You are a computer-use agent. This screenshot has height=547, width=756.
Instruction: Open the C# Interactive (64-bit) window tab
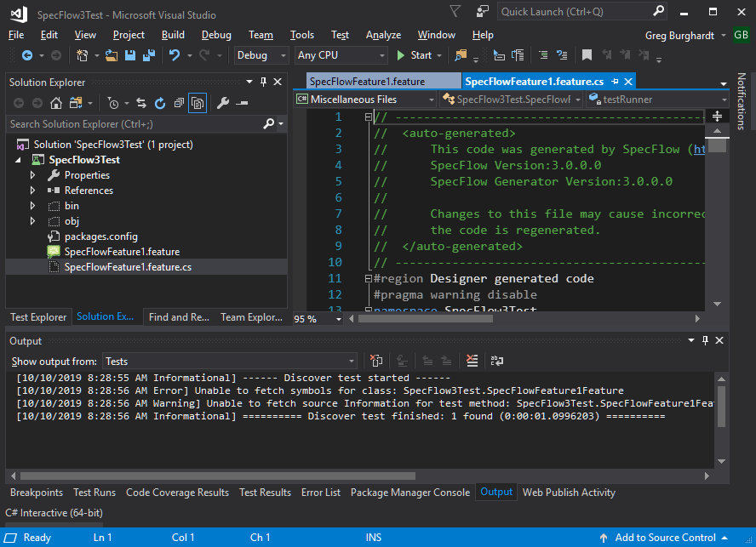click(54, 513)
